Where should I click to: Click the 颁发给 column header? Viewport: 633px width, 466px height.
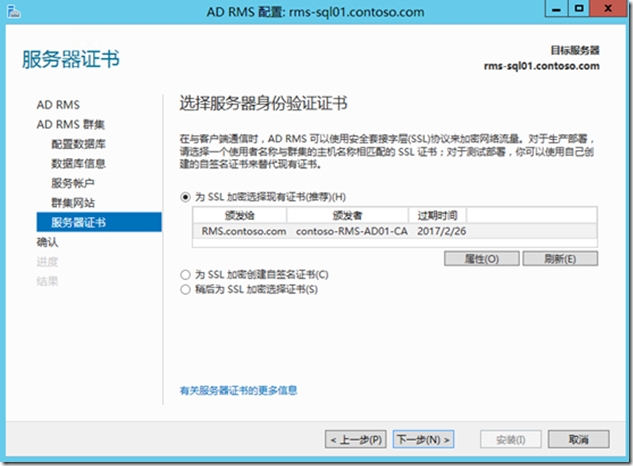pyautogui.click(x=240, y=215)
